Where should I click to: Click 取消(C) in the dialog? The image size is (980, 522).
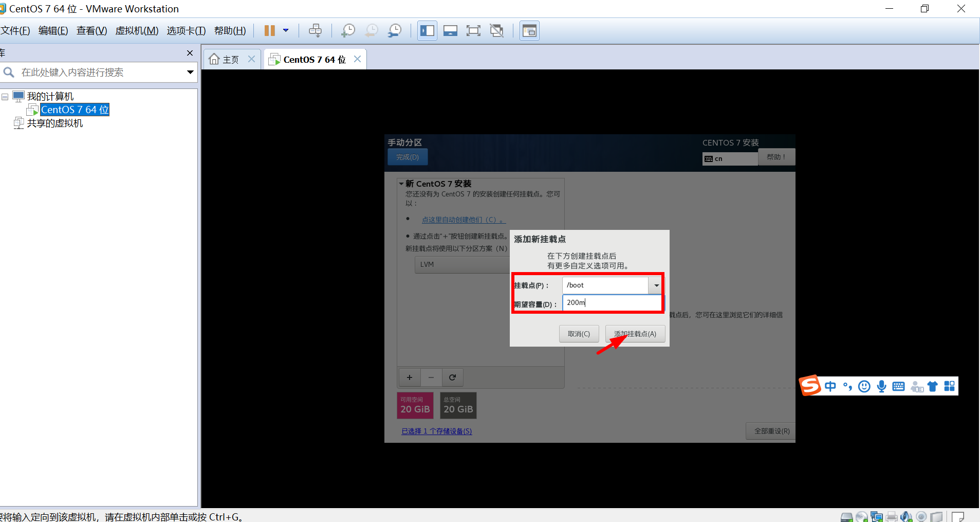(x=579, y=334)
